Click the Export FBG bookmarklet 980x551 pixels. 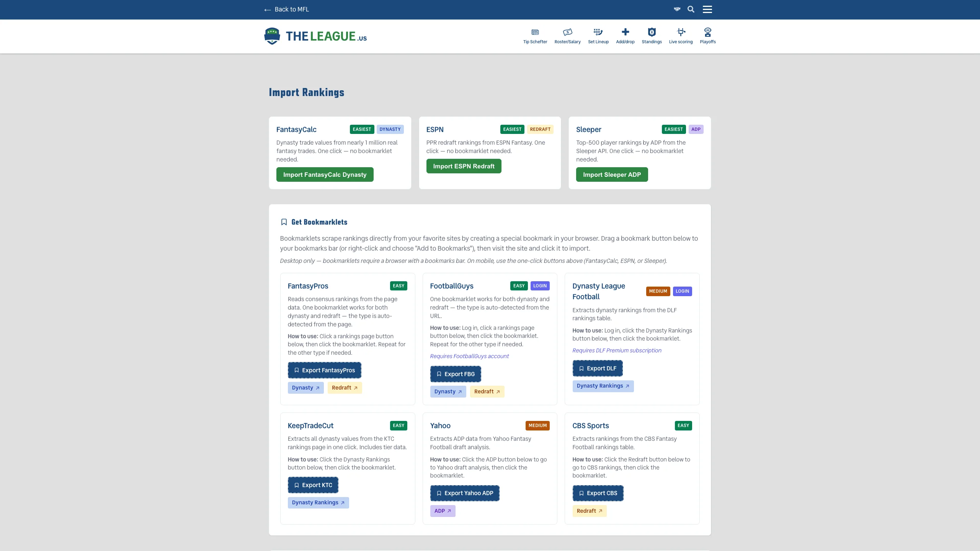click(456, 374)
